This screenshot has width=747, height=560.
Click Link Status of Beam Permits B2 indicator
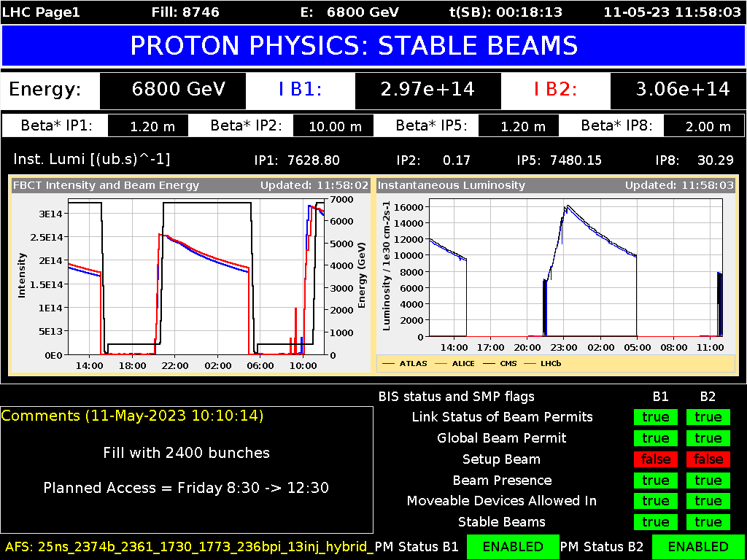pos(708,417)
